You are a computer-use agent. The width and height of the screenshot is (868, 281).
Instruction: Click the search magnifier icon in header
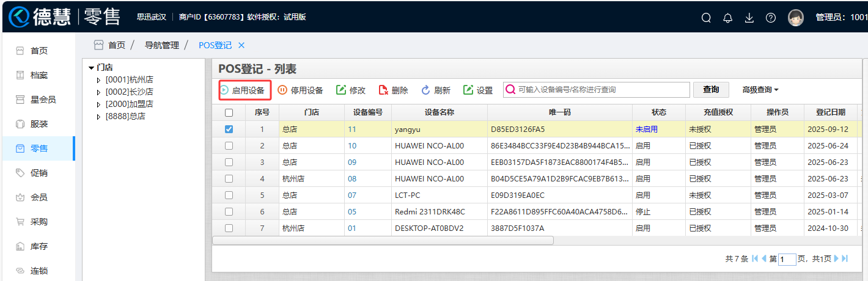pos(706,18)
